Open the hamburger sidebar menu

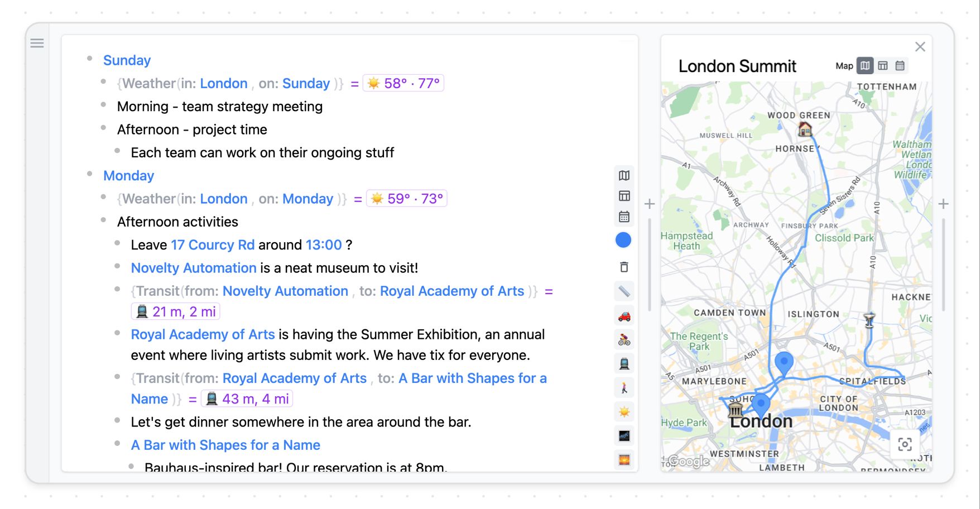coord(37,43)
